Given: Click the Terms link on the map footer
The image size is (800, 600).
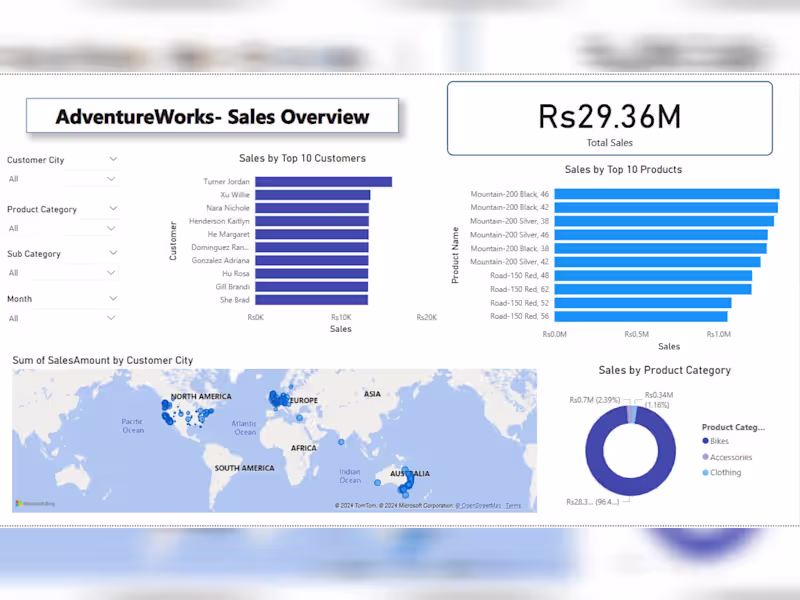Looking at the screenshot, I should click(512, 505).
